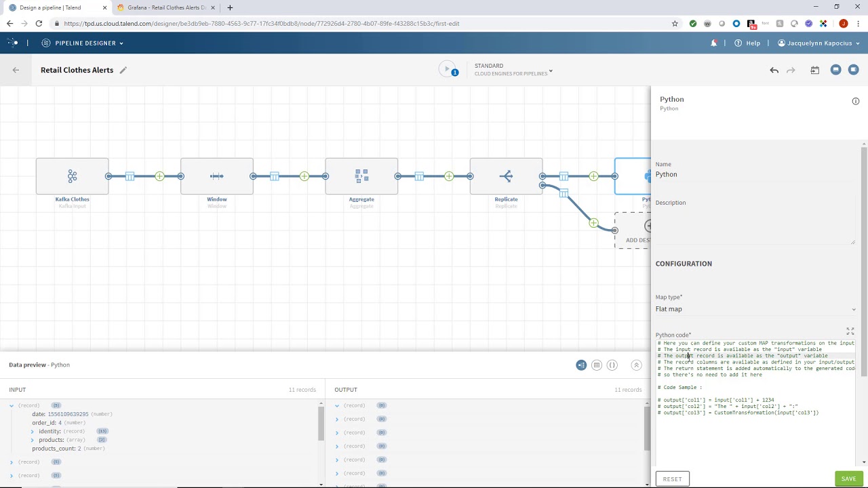Expand the identity record field

click(33, 431)
